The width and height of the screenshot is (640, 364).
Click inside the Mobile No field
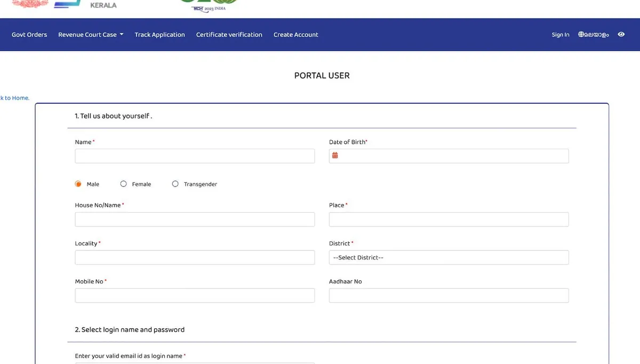pyautogui.click(x=195, y=295)
